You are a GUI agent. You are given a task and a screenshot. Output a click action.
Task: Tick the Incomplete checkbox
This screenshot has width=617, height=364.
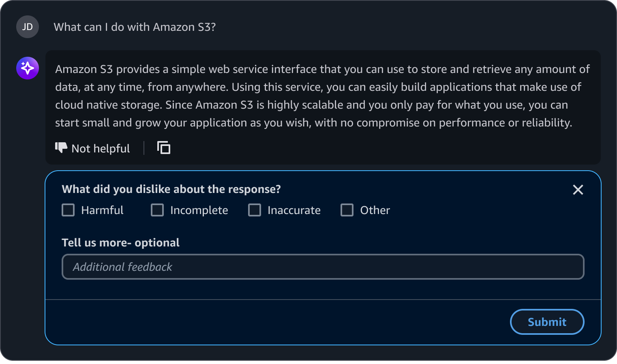[x=157, y=210]
